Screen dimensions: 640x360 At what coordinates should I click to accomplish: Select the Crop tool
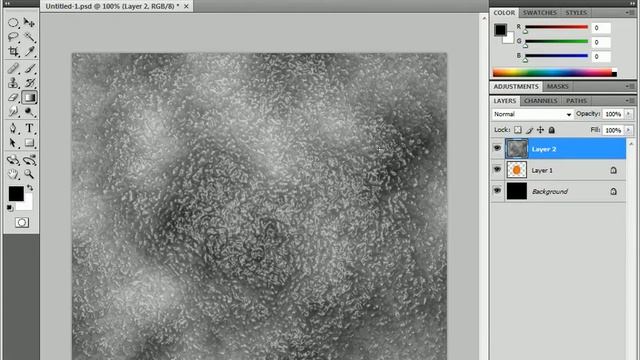click(x=13, y=51)
